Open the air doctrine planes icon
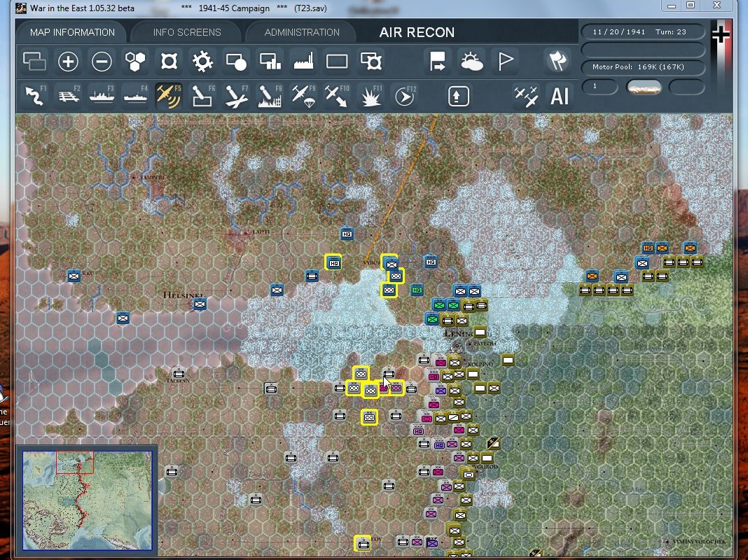The width and height of the screenshot is (748, 560). 526,96
